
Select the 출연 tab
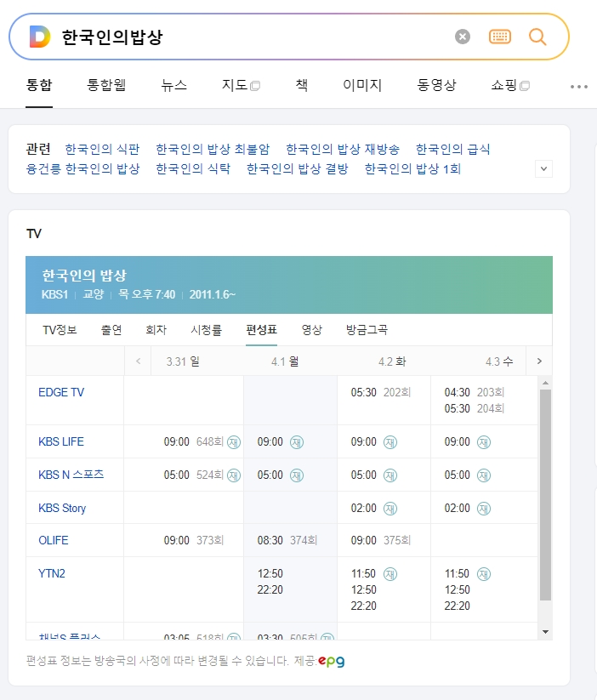tap(111, 330)
